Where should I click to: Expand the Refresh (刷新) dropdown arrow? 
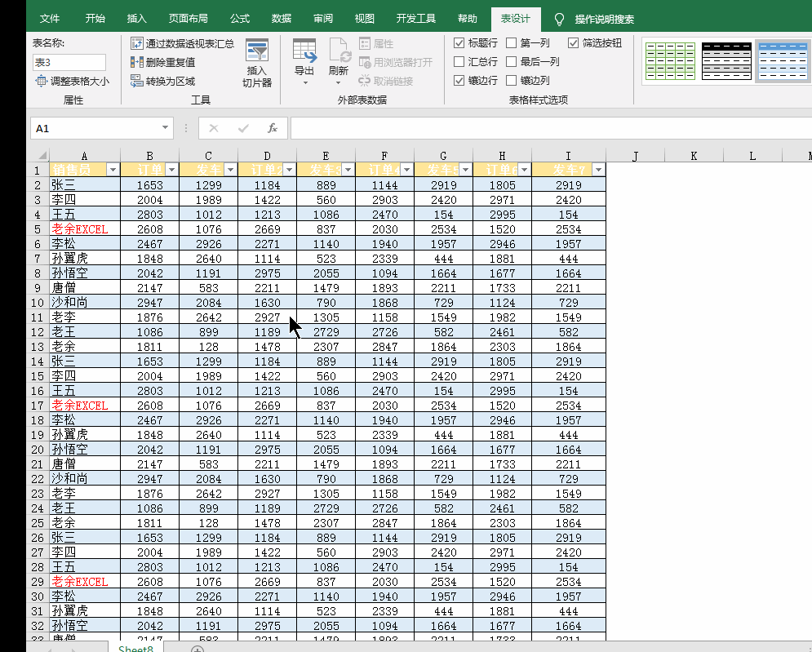click(338, 83)
